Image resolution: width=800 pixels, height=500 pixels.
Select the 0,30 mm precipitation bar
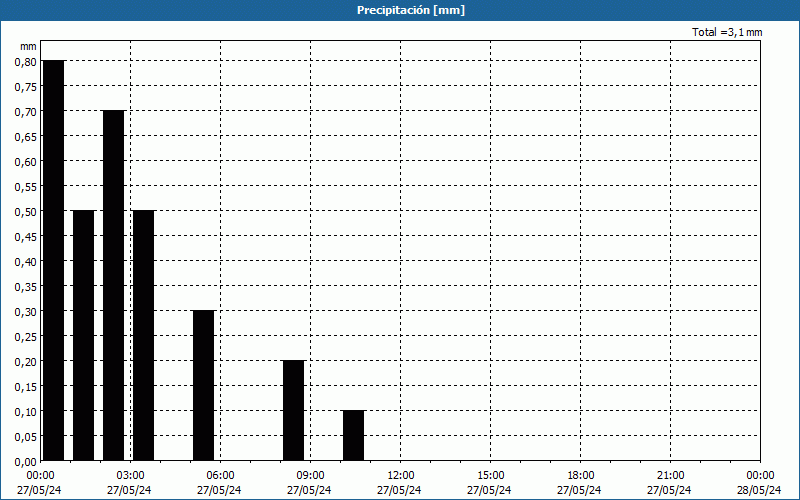tap(204, 385)
